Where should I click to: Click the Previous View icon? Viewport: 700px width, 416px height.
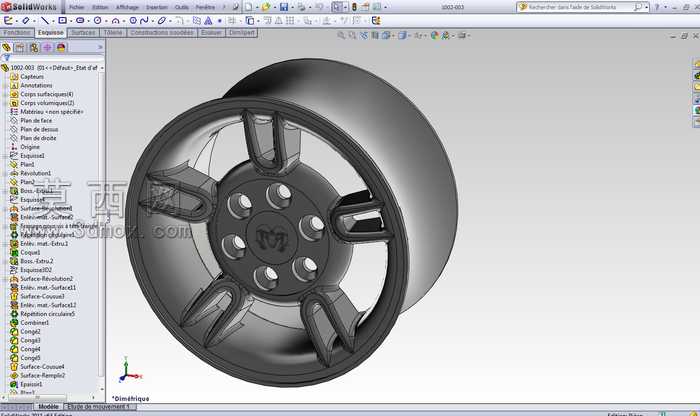(x=363, y=35)
